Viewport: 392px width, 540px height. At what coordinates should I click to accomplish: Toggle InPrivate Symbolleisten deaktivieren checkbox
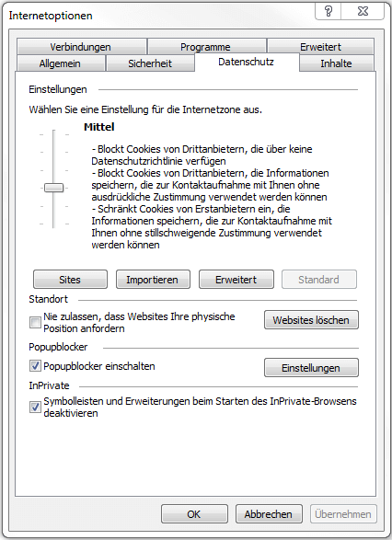[35, 408]
